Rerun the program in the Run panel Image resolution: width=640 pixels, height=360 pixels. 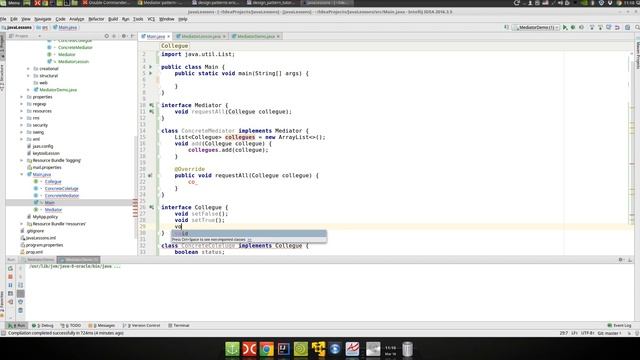tap(10, 269)
